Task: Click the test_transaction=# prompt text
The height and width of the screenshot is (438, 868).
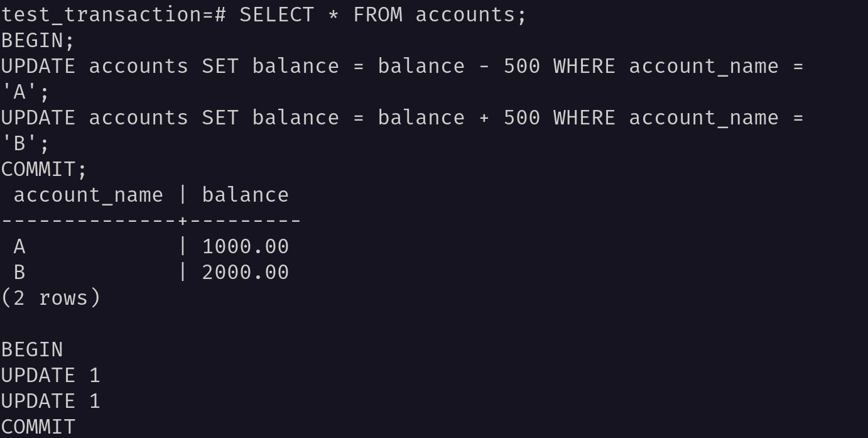Action: point(114,14)
